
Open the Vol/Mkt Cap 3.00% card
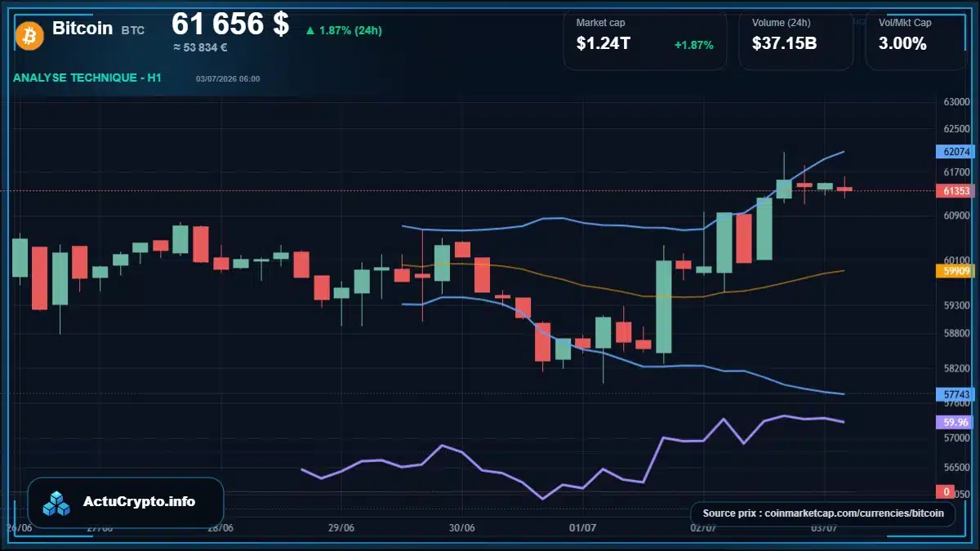tap(916, 39)
